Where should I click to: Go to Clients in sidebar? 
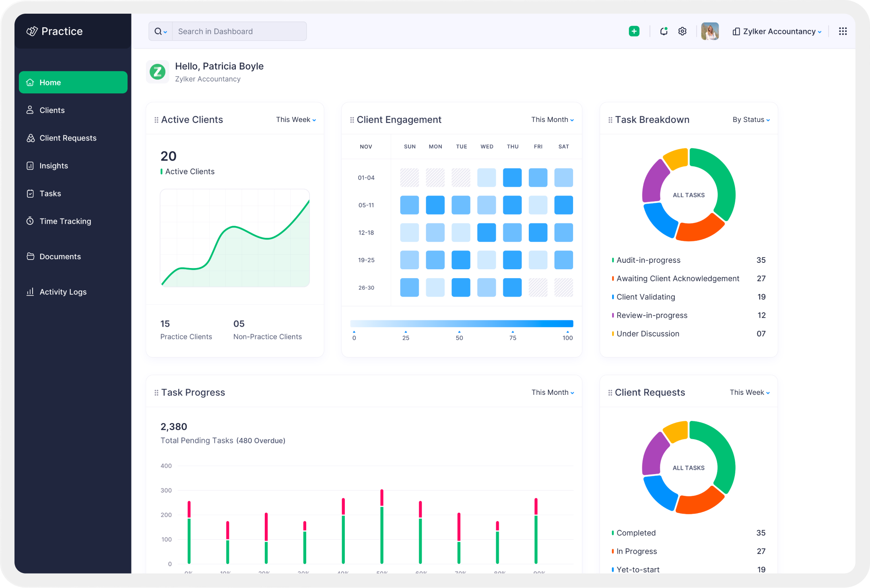[x=52, y=110]
